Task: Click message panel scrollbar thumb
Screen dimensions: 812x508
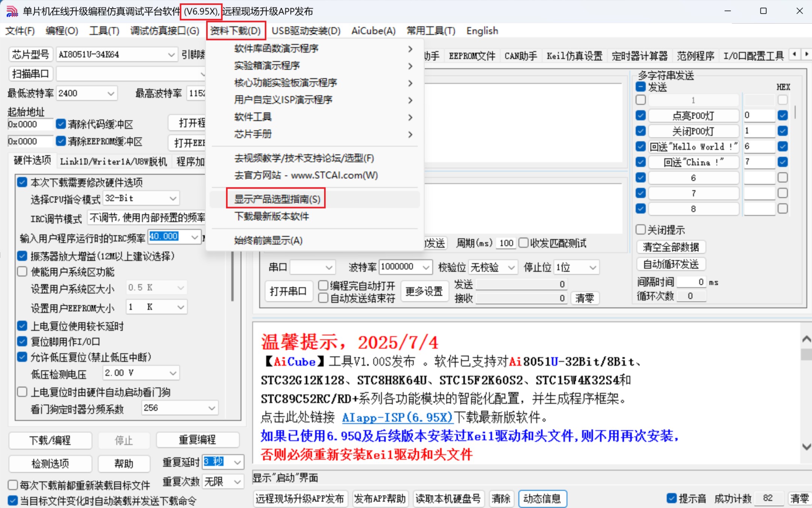Action: pyautogui.click(x=806, y=354)
